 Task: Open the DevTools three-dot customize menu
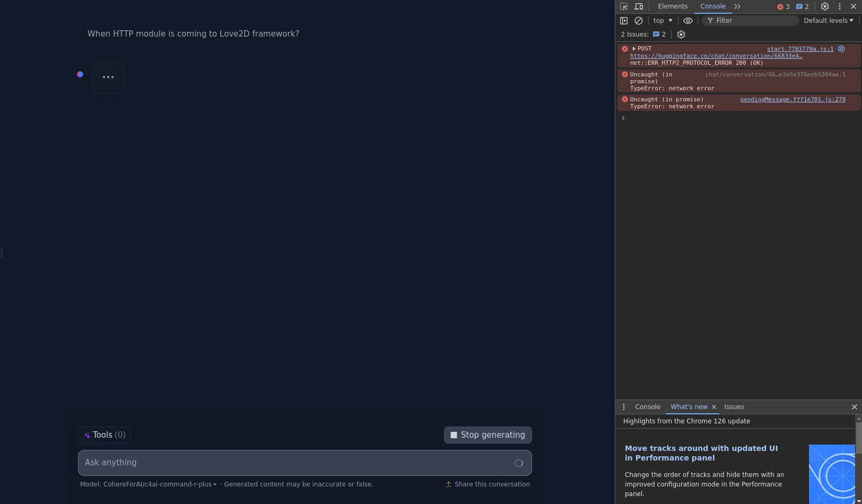point(839,6)
